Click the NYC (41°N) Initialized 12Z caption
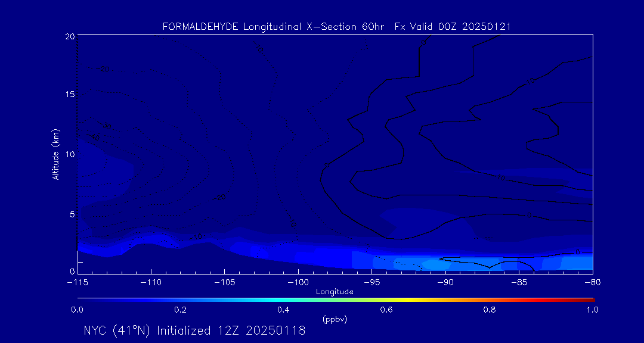The height and width of the screenshot is (343, 644). click(194, 330)
